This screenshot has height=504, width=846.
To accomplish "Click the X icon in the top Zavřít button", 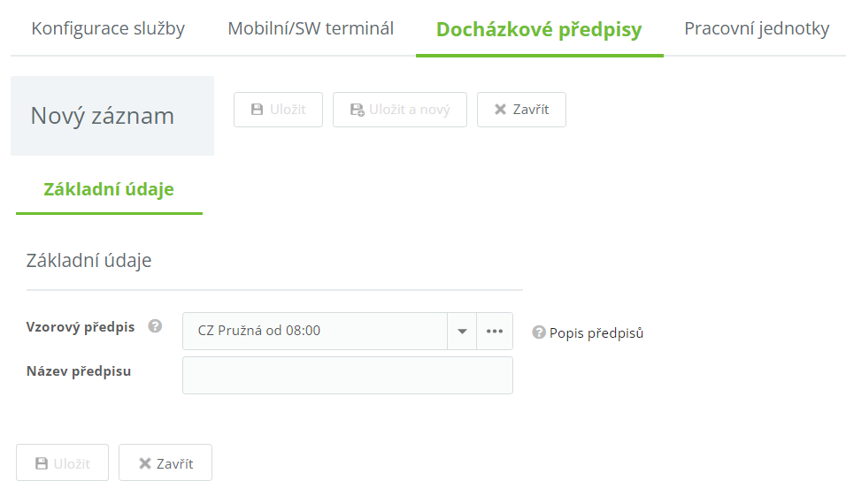I will pyautogui.click(x=500, y=110).
